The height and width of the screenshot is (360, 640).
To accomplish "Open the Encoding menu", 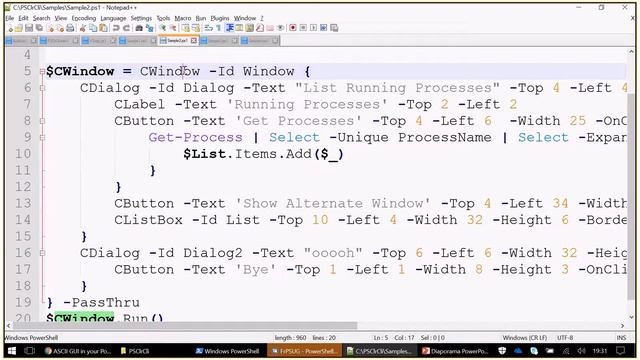I will 83,18.
